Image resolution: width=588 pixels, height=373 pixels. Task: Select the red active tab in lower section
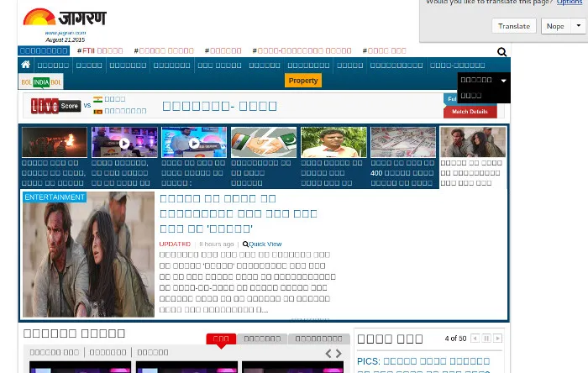click(x=221, y=339)
